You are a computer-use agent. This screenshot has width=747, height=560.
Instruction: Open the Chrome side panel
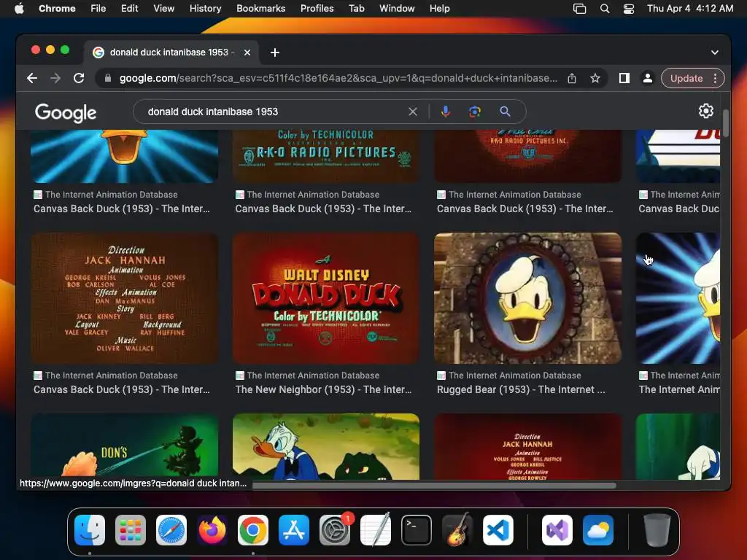[x=624, y=78]
